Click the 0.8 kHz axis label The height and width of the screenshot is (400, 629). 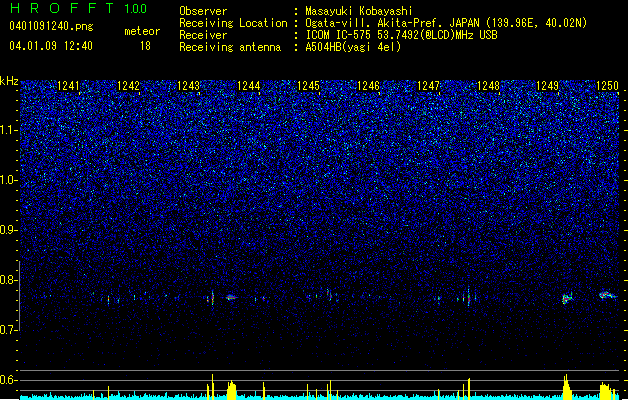[8, 280]
